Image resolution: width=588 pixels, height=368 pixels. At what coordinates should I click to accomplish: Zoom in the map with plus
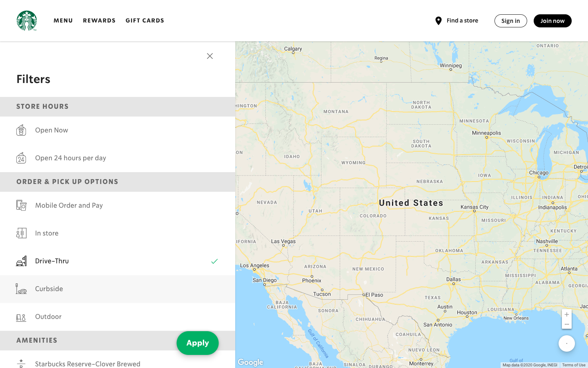click(x=567, y=314)
